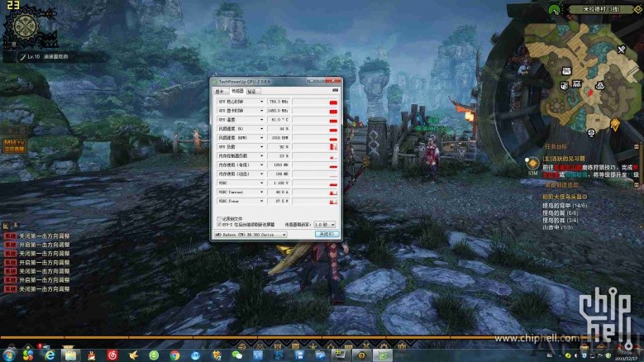Viewport: 644px width, 362px height.
Task: Click the shop stall icon on minimap
Action: coord(577,83)
